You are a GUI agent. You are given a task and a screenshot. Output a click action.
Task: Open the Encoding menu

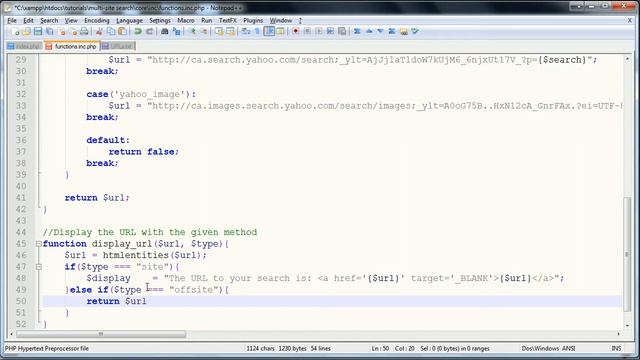click(x=97, y=20)
